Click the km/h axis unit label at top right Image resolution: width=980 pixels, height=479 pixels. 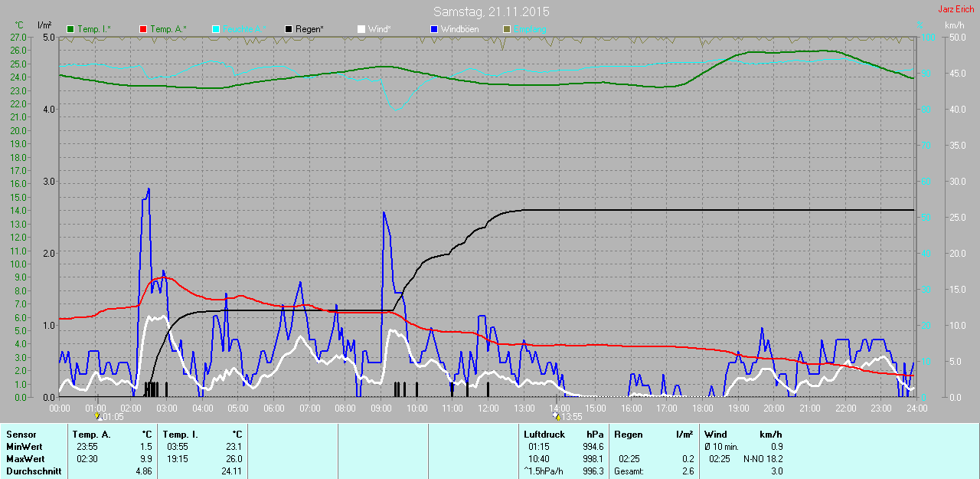coord(954,25)
